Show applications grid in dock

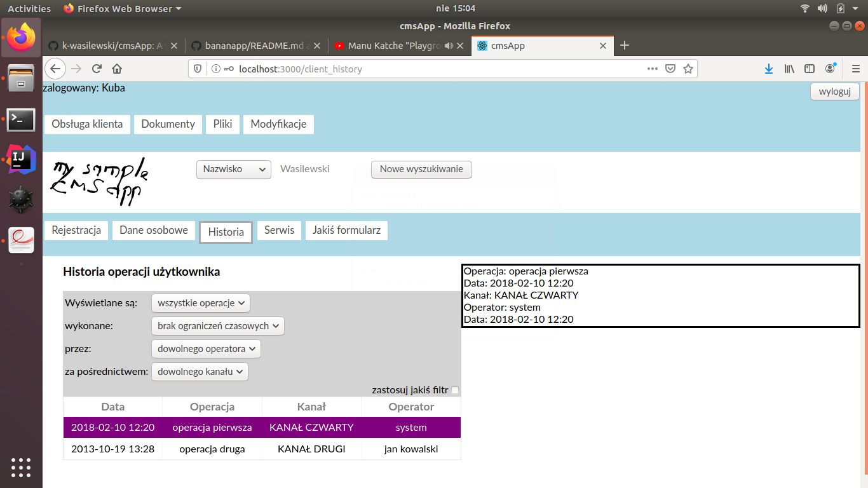pos(21,467)
